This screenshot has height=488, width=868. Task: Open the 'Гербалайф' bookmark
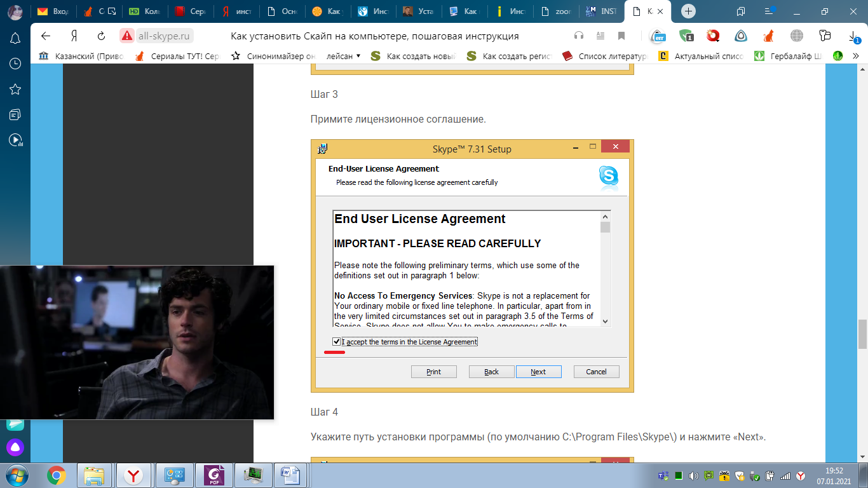pyautogui.click(x=788, y=56)
